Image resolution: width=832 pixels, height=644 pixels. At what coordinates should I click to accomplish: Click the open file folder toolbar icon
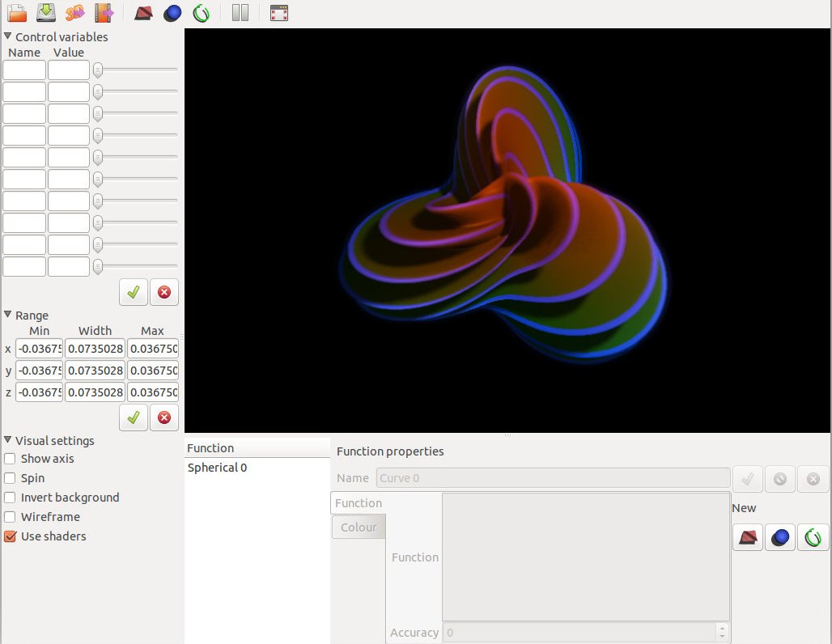point(17,13)
